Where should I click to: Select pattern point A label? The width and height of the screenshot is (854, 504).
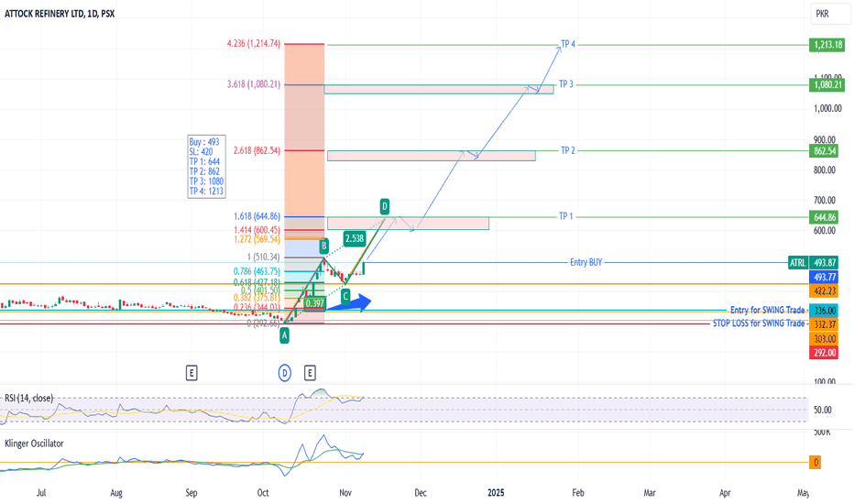284,336
